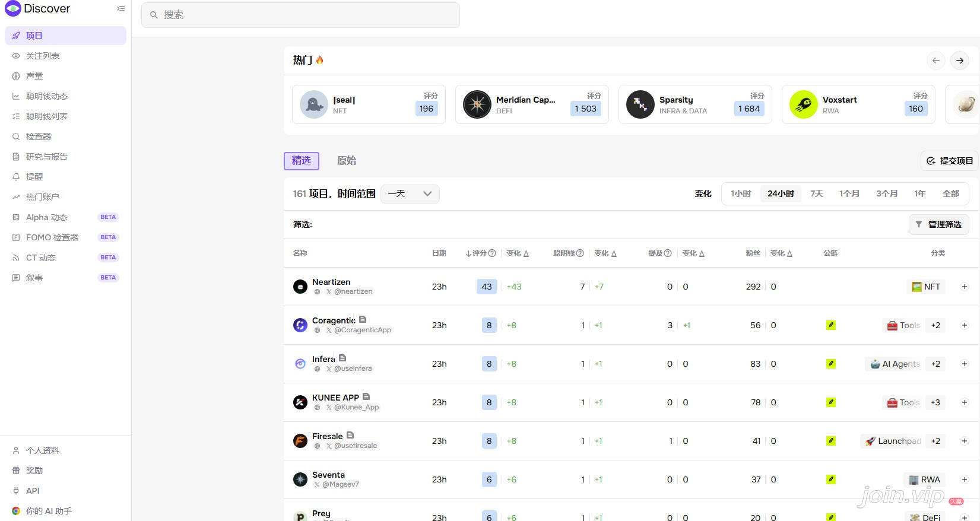Open 检查器 in the sidebar
This screenshot has width=980, height=521.
pos(65,136)
